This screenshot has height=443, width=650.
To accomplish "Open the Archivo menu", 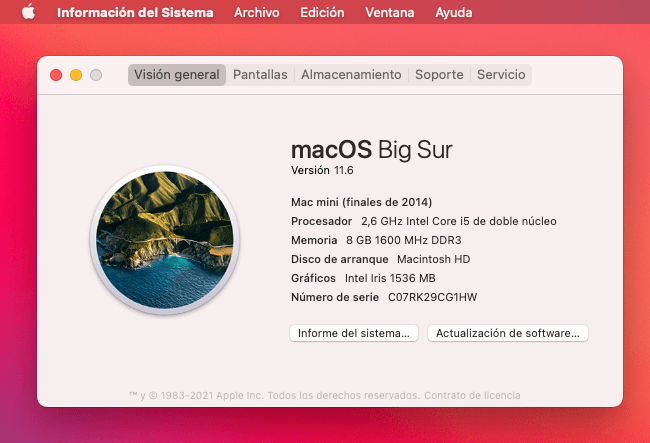I will (x=257, y=12).
